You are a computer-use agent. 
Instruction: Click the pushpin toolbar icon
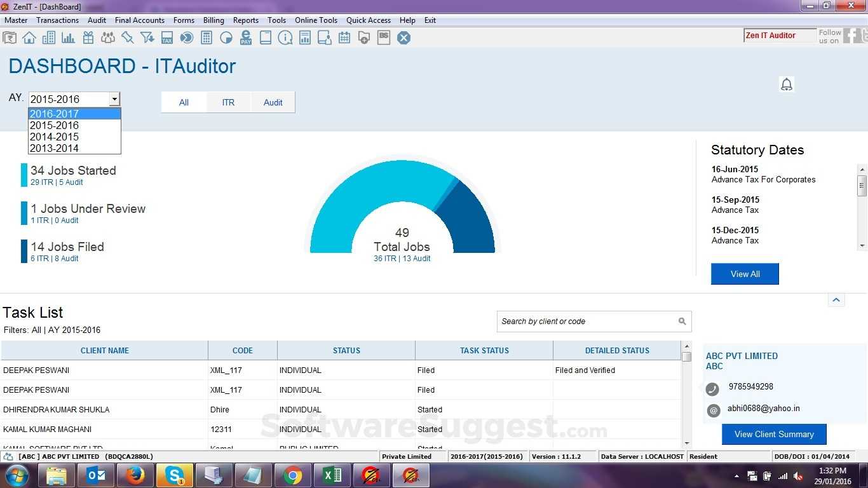click(127, 38)
